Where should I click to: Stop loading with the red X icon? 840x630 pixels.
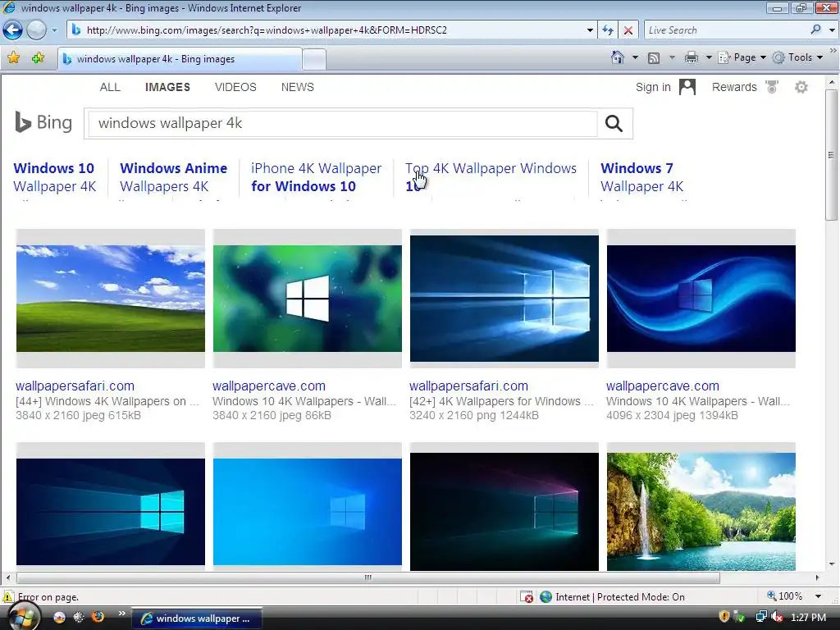(628, 30)
